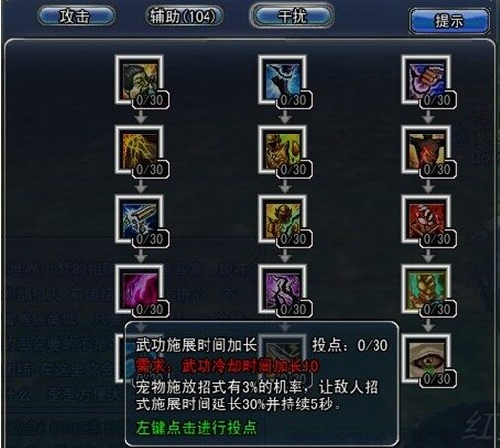Choose the teal winged warrior skill icon
This screenshot has height=448, width=500.
pyautogui.click(x=426, y=290)
